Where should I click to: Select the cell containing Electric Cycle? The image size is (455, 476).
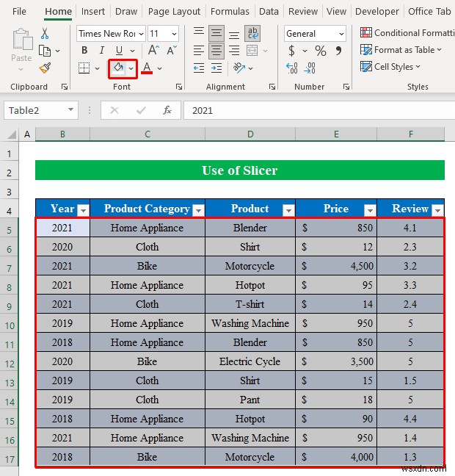tap(250, 361)
